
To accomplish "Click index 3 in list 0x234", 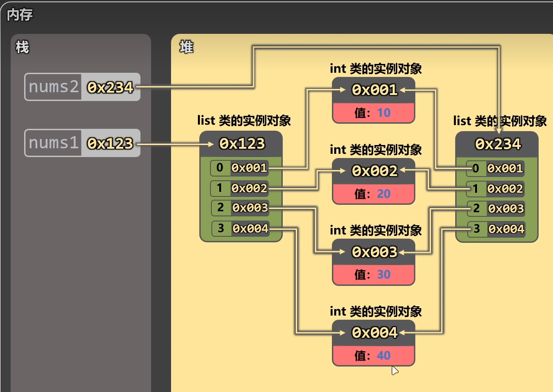I will click(x=477, y=229).
